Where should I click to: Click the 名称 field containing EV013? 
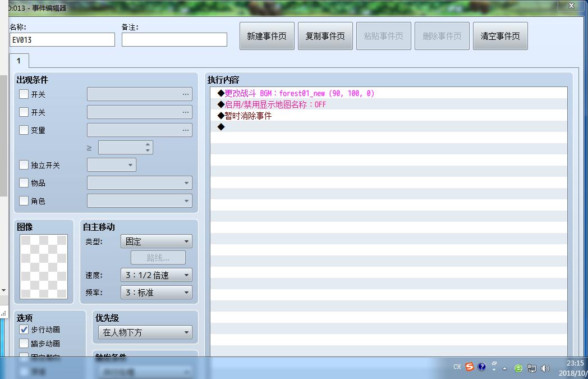[x=62, y=40]
